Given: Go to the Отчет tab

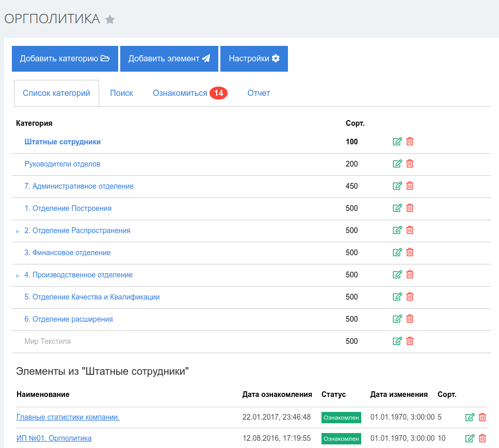Looking at the screenshot, I should [259, 93].
